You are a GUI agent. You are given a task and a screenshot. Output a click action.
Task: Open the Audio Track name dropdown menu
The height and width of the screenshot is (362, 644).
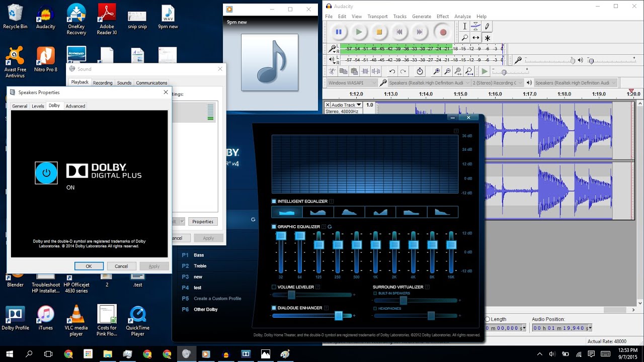(347, 105)
